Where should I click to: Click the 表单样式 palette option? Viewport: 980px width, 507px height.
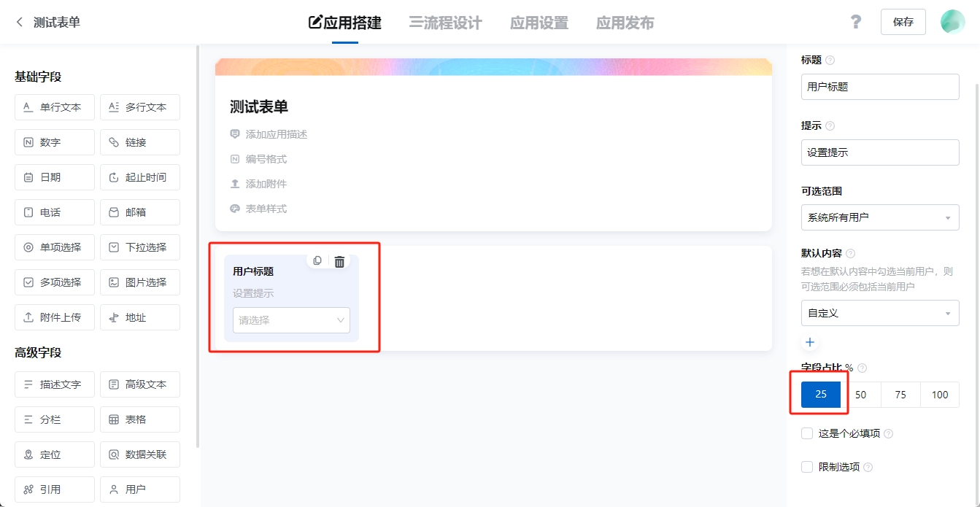point(266,209)
